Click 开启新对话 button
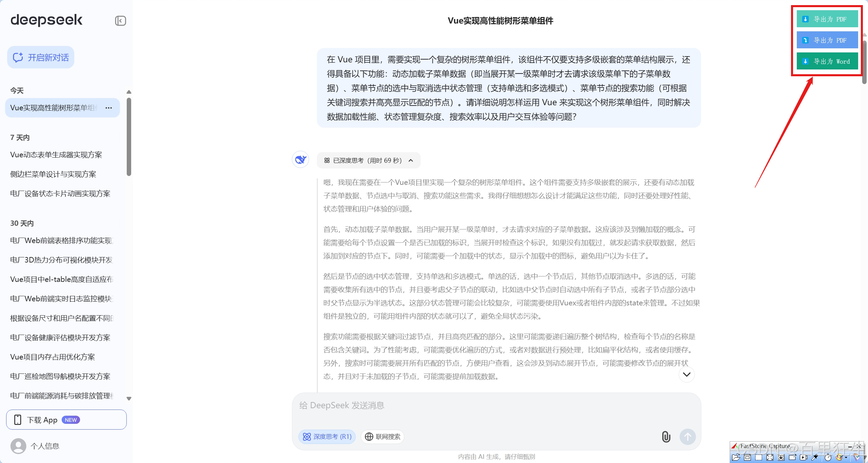868x463 pixels. pyautogui.click(x=41, y=58)
